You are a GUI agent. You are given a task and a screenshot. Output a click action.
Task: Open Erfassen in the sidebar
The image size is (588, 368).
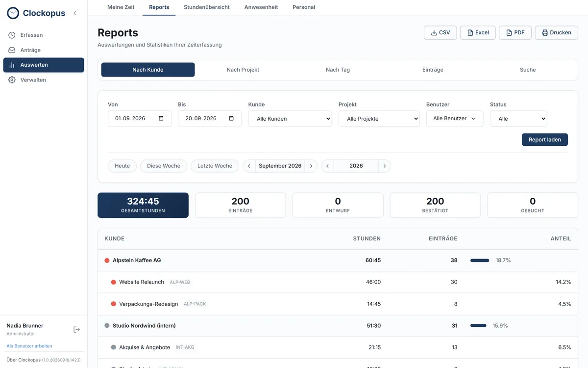[x=44, y=35]
